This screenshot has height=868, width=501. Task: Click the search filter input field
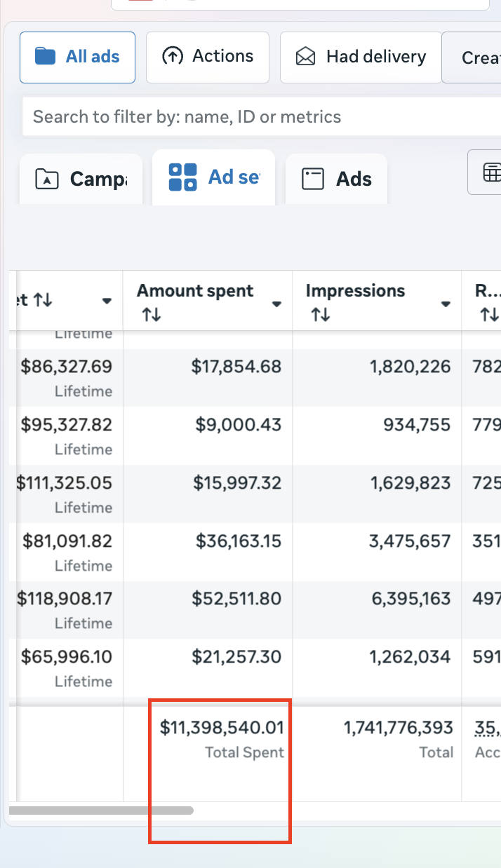pos(246,116)
